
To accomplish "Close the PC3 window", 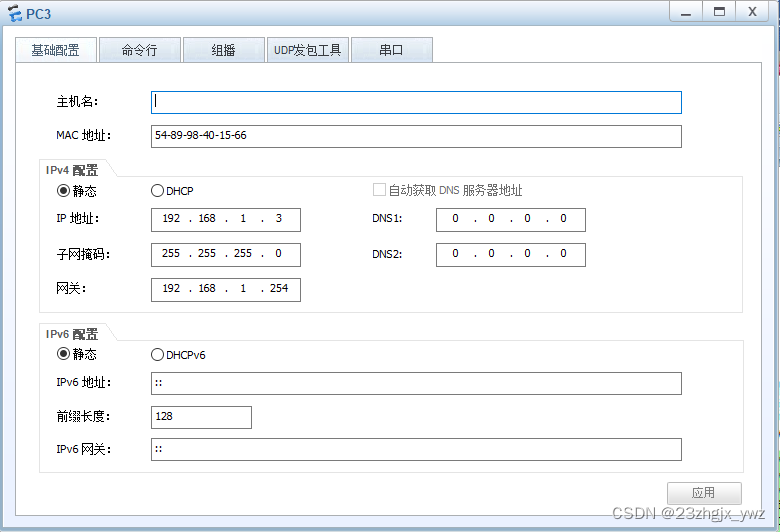I will pyautogui.click(x=753, y=11).
